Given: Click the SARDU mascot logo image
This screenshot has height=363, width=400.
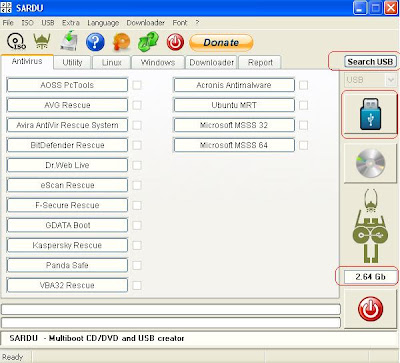Looking at the screenshot, I should pos(370,226).
